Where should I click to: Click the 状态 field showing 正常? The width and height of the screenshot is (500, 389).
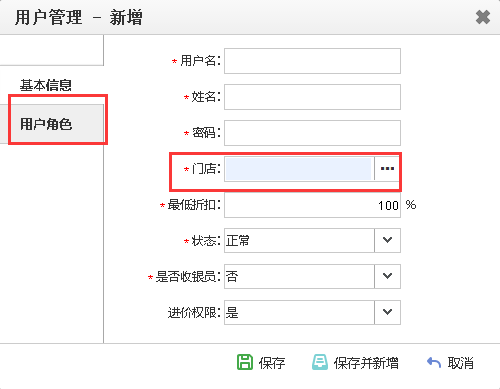pyautogui.click(x=299, y=240)
